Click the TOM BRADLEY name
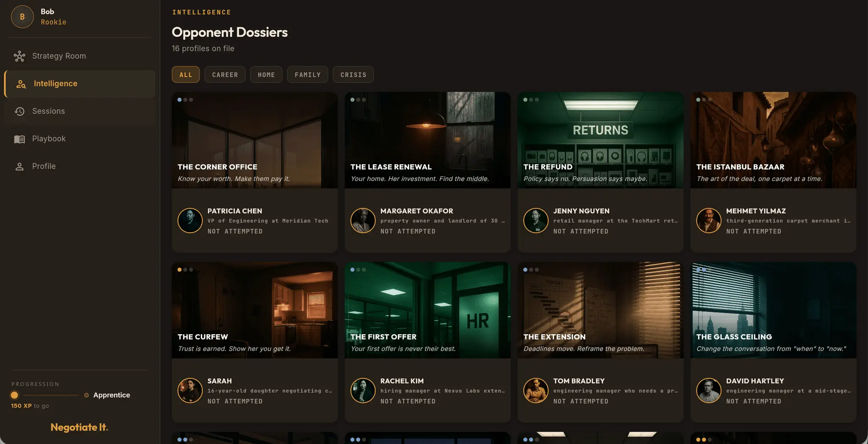 click(x=579, y=381)
